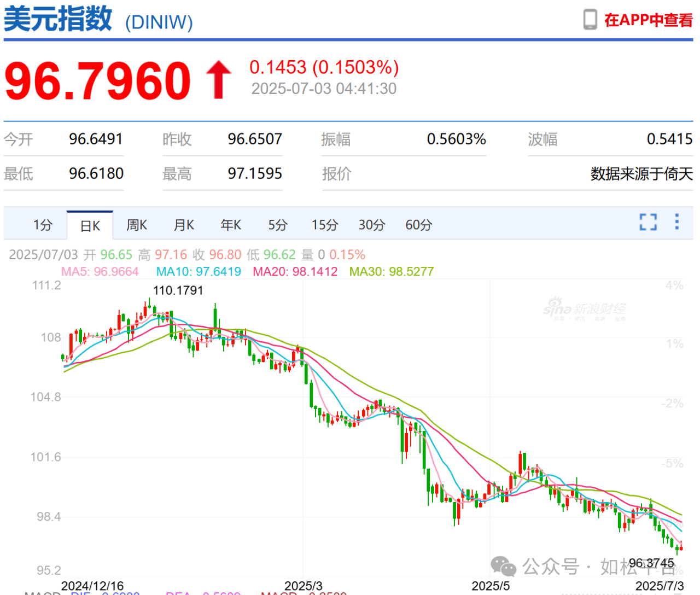Click the 最高 label
700x595 pixels.
coord(177,174)
